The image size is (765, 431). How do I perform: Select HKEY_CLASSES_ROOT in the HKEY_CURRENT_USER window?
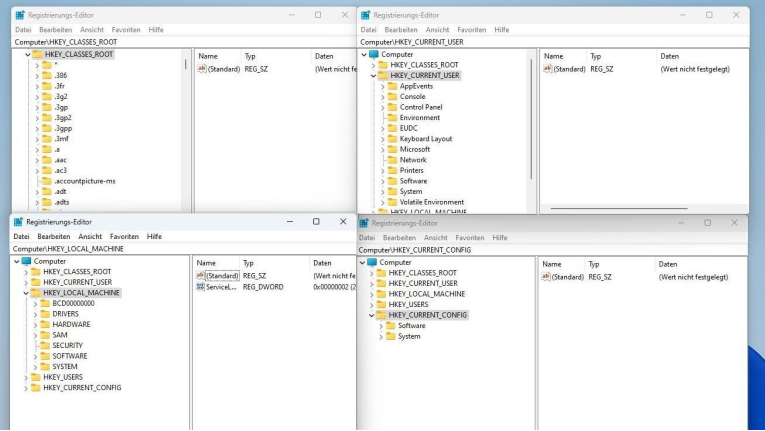click(424, 64)
